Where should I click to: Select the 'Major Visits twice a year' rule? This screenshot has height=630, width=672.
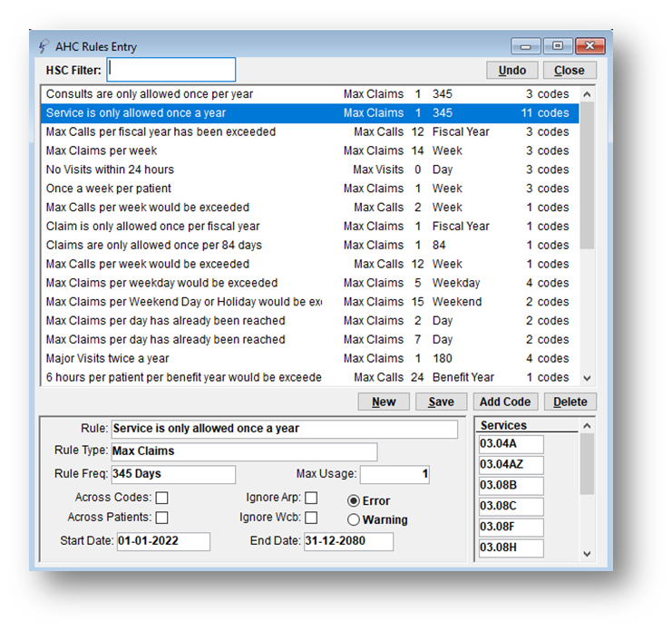tap(310, 358)
